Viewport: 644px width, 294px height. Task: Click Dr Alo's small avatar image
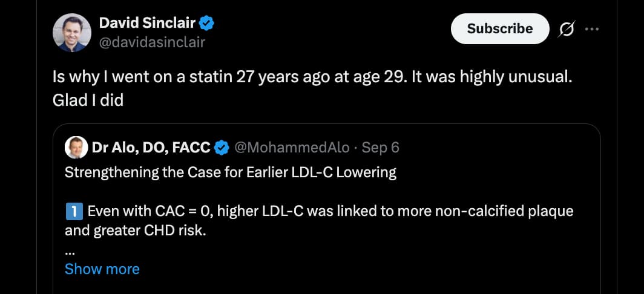pyautogui.click(x=76, y=147)
